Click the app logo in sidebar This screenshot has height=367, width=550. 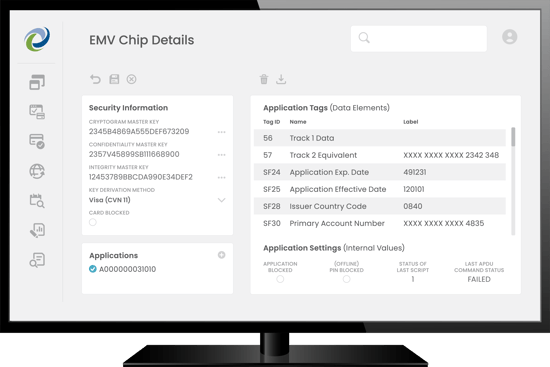click(37, 39)
